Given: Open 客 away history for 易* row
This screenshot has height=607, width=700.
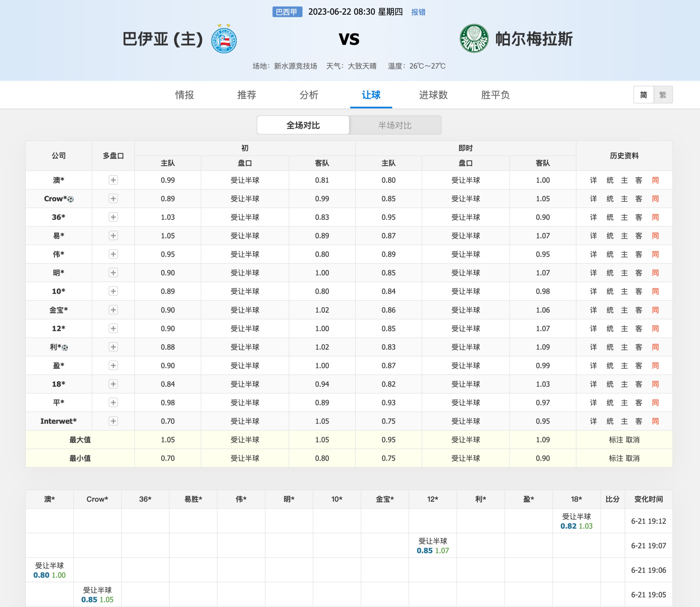Looking at the screenshot, I should pyautogui.click(x=639, y=236).
